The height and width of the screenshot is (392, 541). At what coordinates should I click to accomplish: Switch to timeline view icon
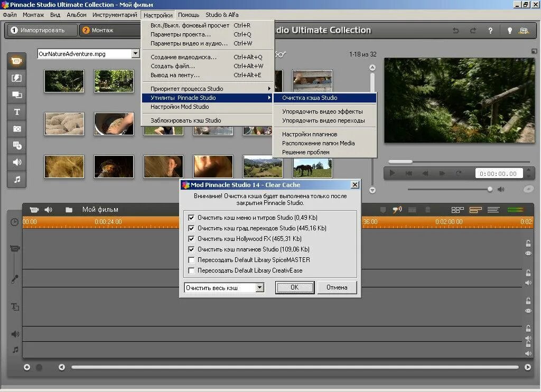tap(475, 210)
